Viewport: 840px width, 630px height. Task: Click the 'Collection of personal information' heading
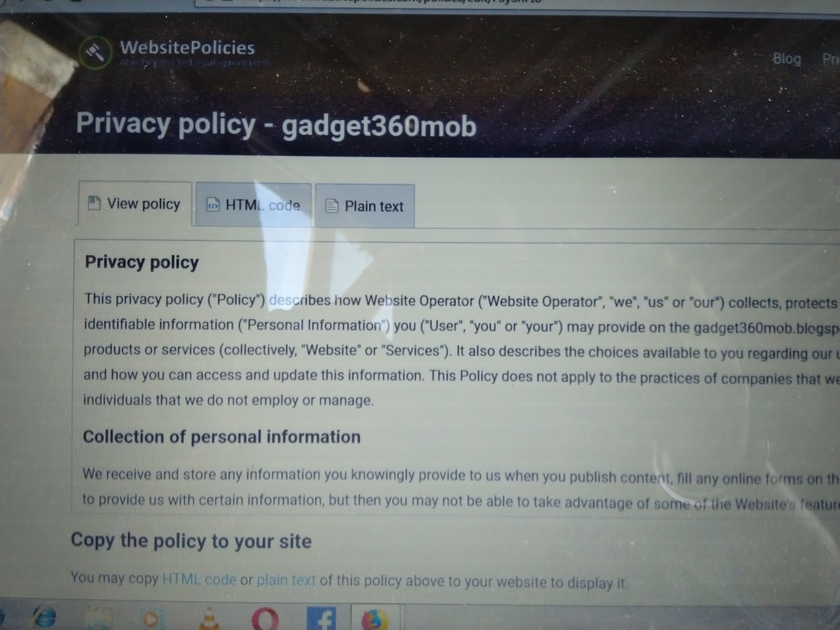coord(222,437)
